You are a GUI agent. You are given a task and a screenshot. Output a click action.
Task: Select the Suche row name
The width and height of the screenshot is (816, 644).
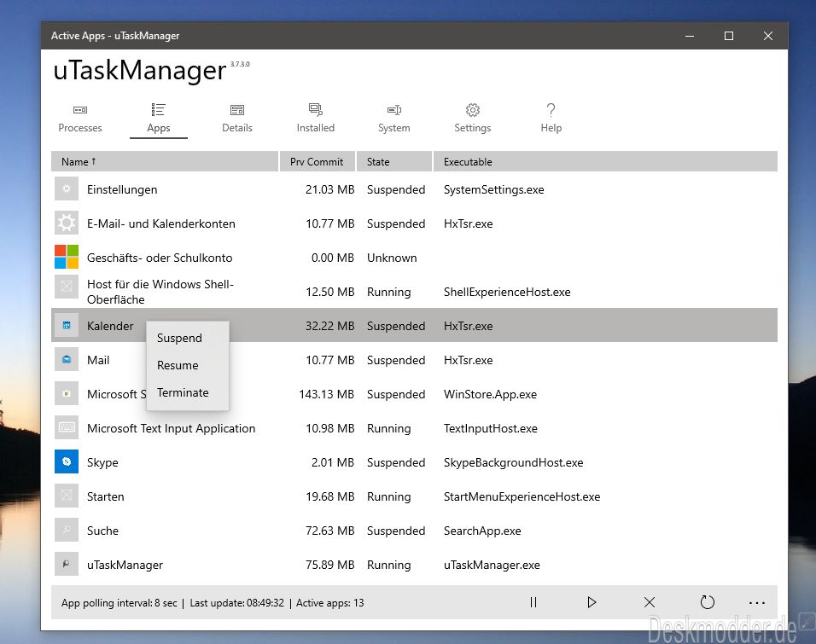pyautogui.click(x=102, y=531)
